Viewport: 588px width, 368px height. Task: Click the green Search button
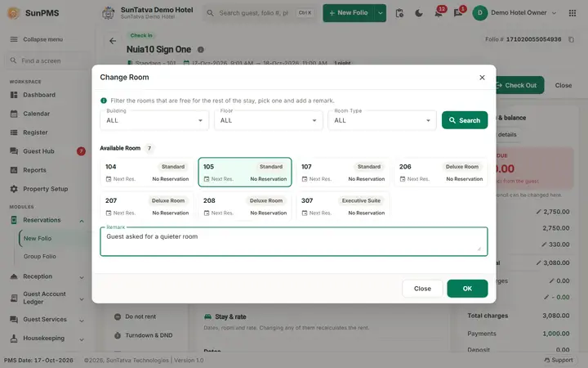click(x=465, y=120)
